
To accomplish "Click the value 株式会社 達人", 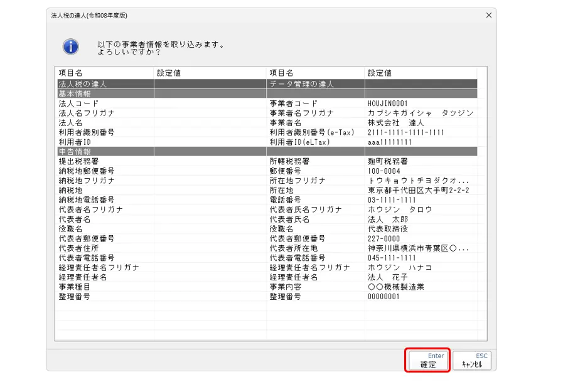I will (x=395, y=123).
